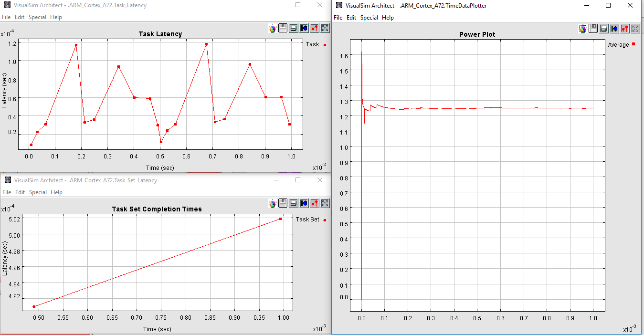Open plot format settings in Task Latency window
The width and height of the screenshot is (644, 335).
click(315, 28)
